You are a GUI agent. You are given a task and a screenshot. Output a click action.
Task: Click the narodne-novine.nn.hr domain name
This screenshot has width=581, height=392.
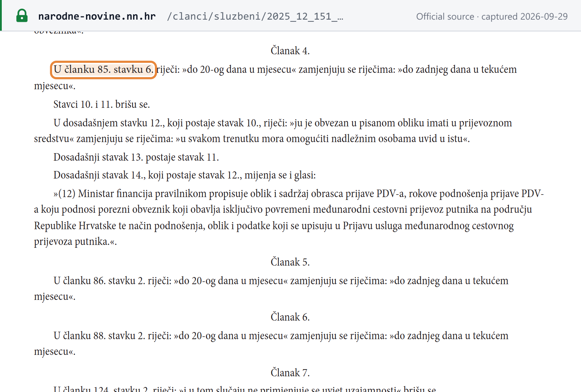(x=97, y=16)
